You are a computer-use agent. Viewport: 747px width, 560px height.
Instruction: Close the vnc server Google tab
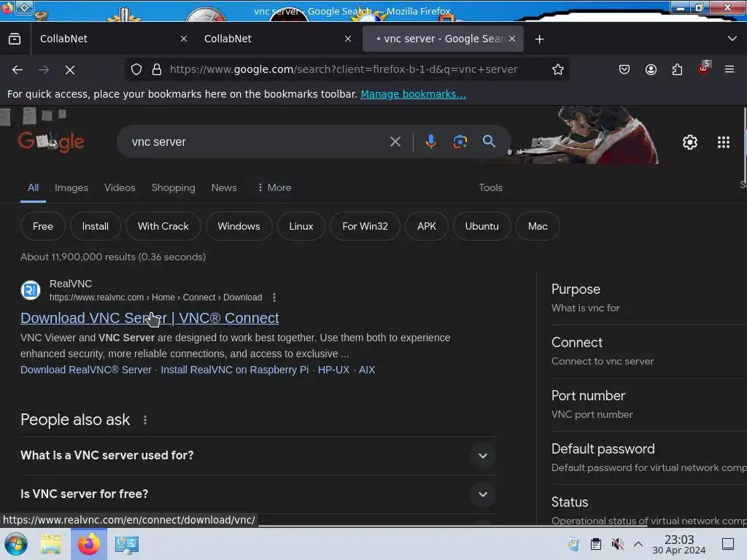512,39
